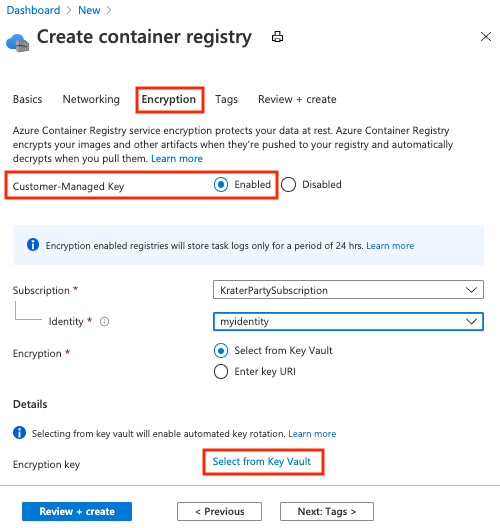Click the Create container registry heading

click(144, 37)
